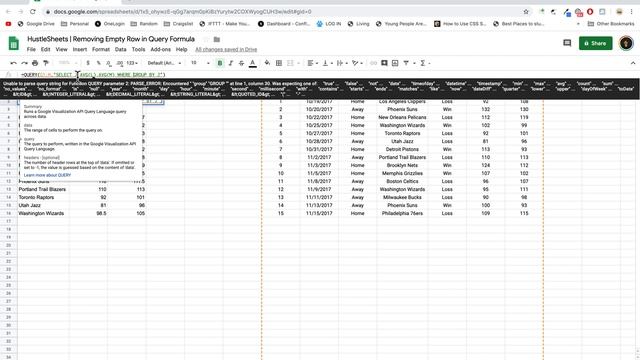Increase decimal places icon
The image size is (640, 360).
(119, 63)
